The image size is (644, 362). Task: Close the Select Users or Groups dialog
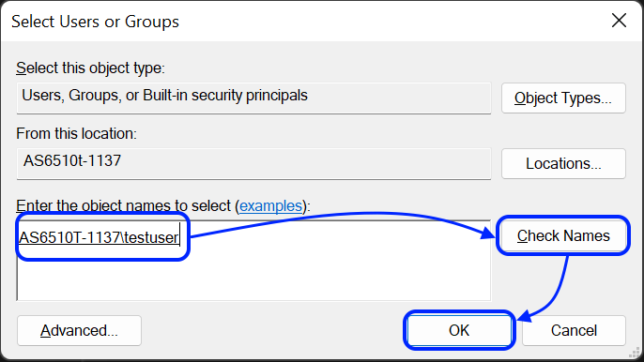coord(619,20)
